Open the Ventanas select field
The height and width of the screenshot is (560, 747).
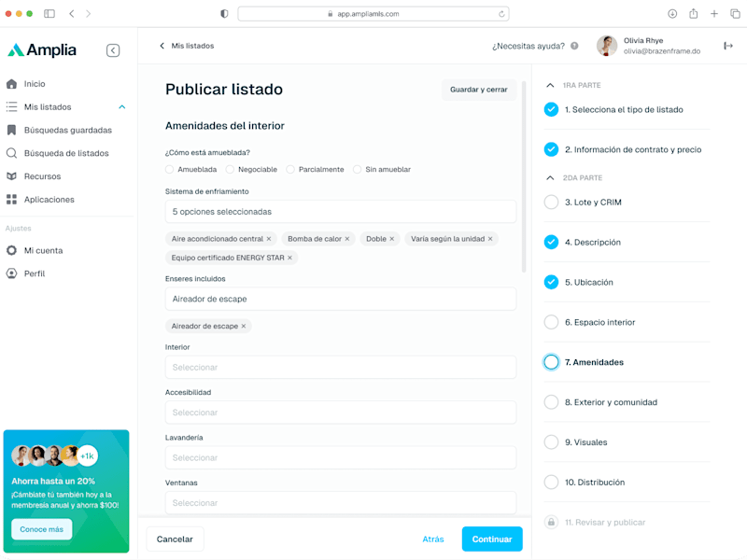point(341,503)
